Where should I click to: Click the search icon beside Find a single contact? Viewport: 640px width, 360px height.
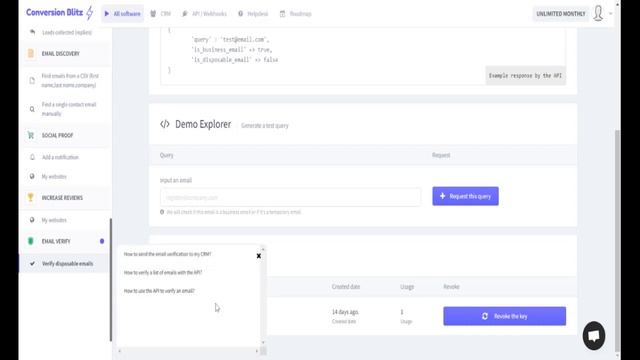32,109
